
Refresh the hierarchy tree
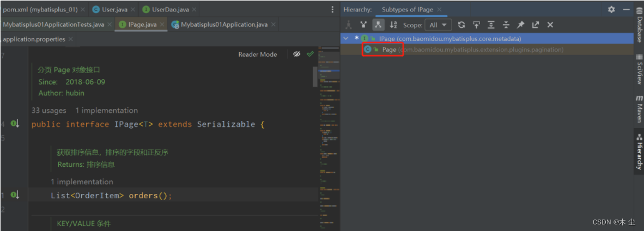[461, 25]
